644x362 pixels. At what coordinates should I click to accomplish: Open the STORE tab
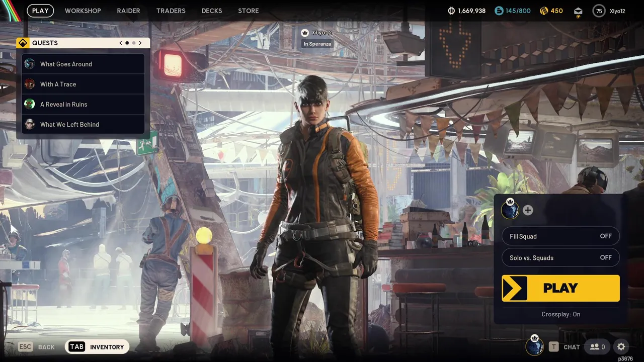click(x=249, y=11)
